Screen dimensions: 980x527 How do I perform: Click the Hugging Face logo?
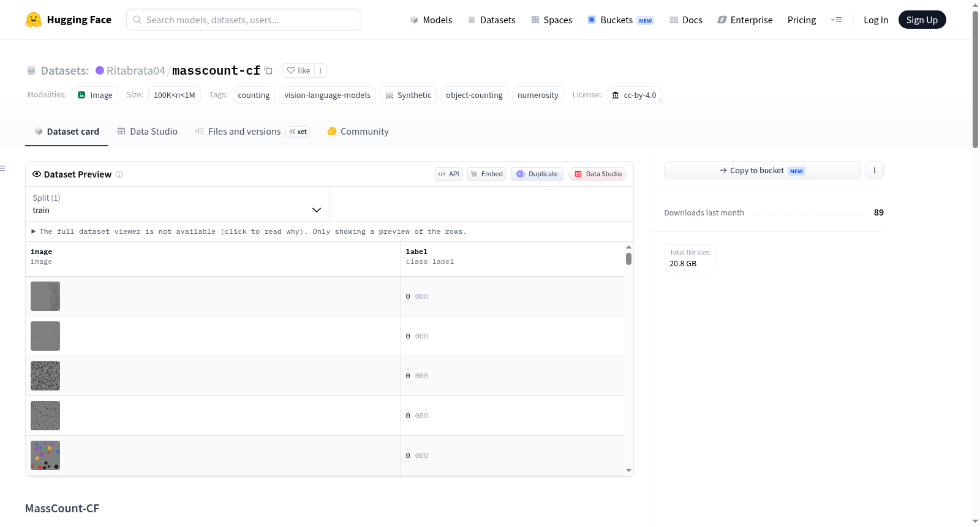click(69, 20)
